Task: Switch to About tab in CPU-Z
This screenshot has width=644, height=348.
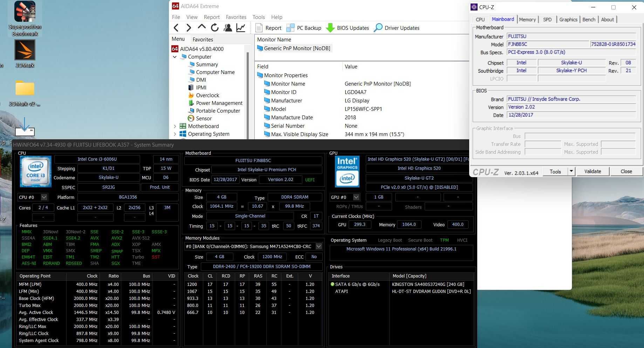Action: [607, 20]
